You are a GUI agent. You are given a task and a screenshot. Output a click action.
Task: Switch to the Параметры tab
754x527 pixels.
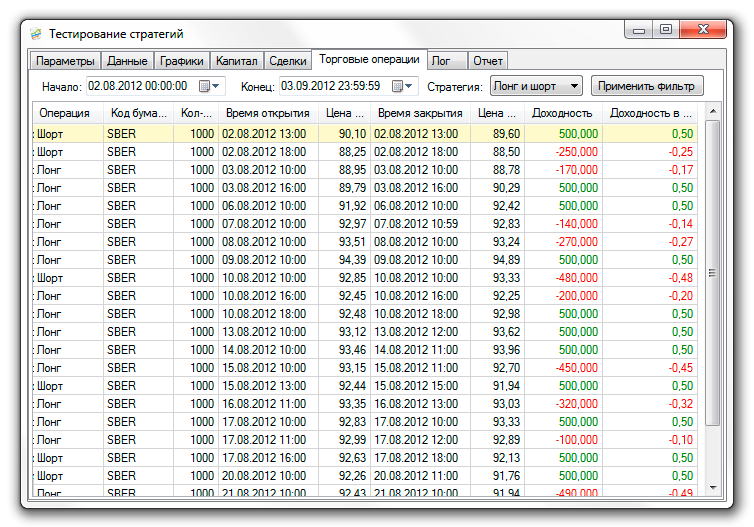[x=65, y=61]
